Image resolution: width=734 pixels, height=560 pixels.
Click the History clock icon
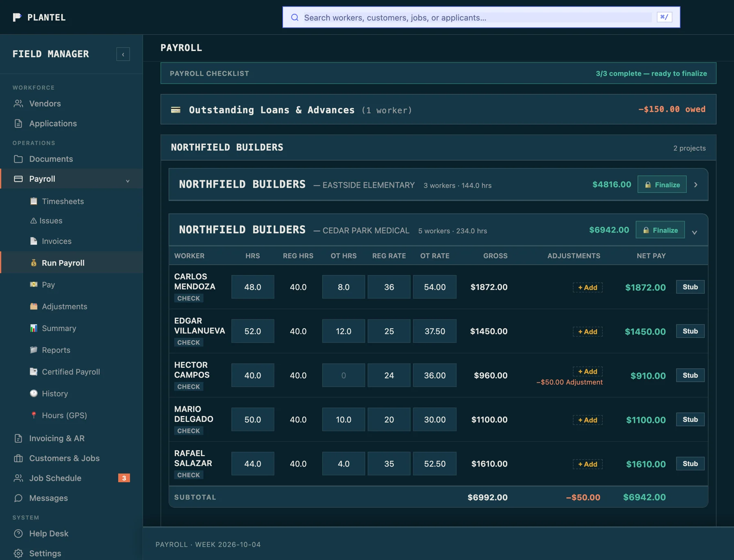(x=34, y=394)
